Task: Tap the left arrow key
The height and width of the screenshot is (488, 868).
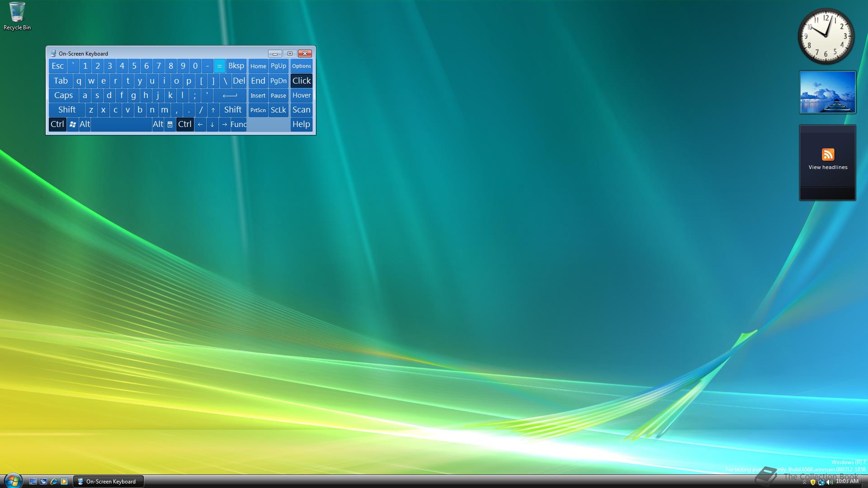Action: [x=200, y=124]
